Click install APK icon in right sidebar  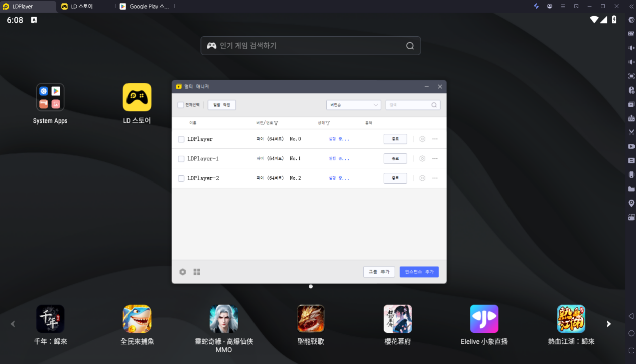[631, 118]
